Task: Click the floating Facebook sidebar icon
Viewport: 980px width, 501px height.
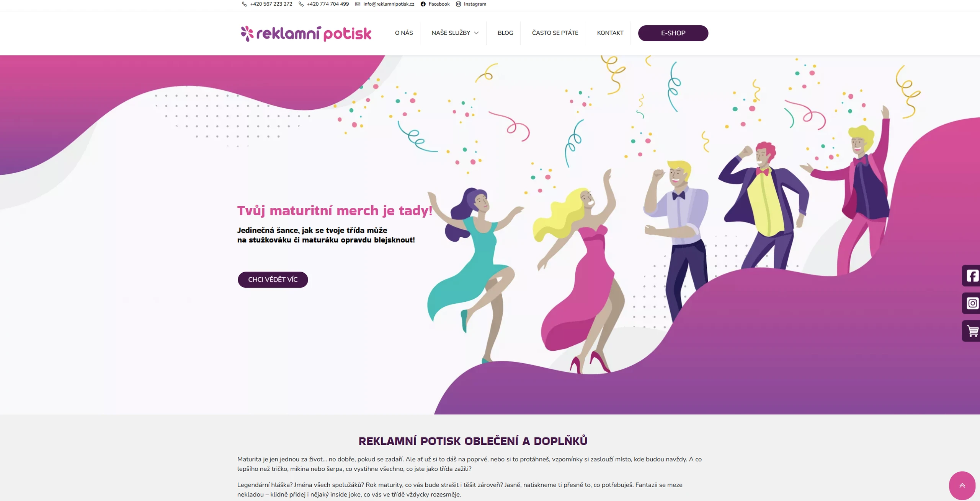Action: click(971, 275)
